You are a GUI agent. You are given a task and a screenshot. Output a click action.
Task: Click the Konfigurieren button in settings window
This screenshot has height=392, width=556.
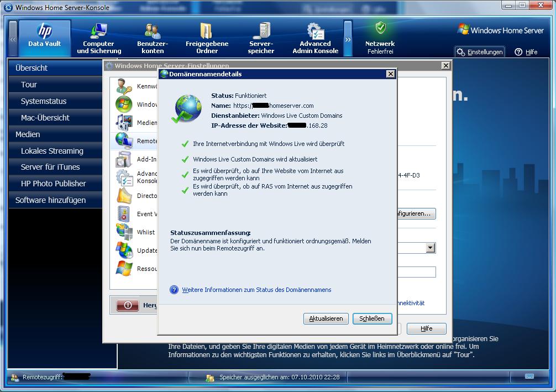tap(416, 213)
